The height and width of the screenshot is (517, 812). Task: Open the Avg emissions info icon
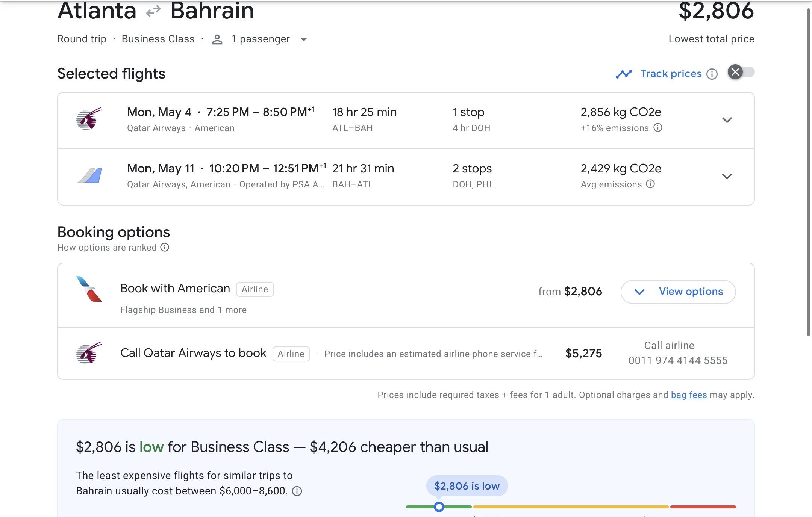650,184
